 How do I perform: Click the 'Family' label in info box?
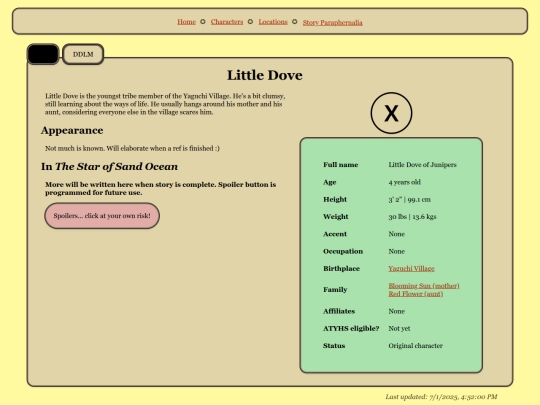pyautogui.click(x=335, y=290)
